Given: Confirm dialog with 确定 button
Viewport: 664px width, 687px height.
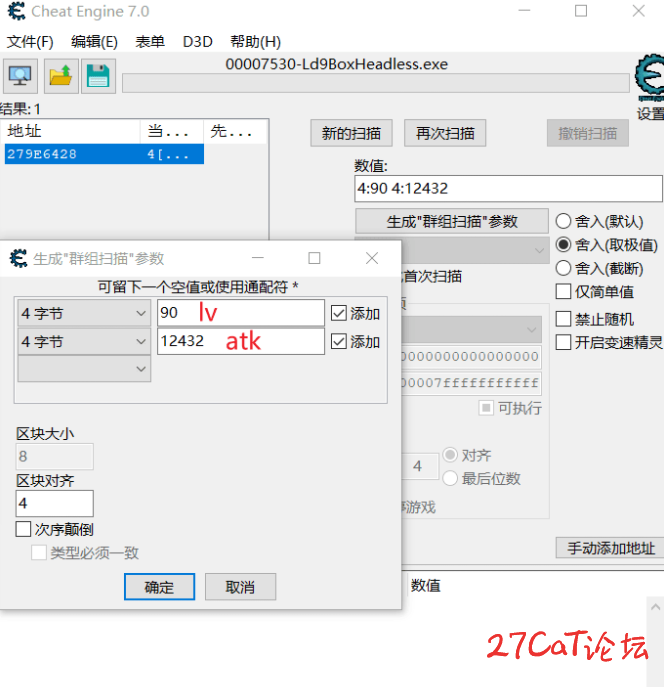Looking at the screenshot, I should point(159,587).
